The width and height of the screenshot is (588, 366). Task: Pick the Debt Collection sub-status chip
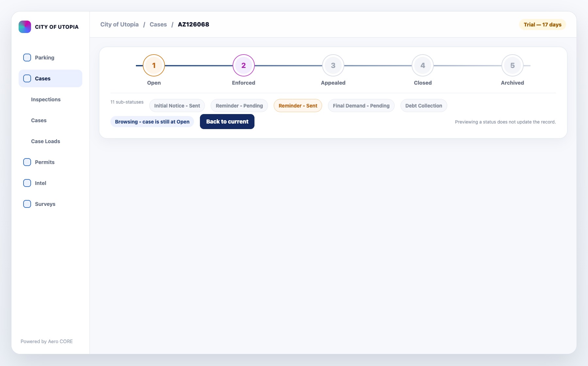click(424, 106)
